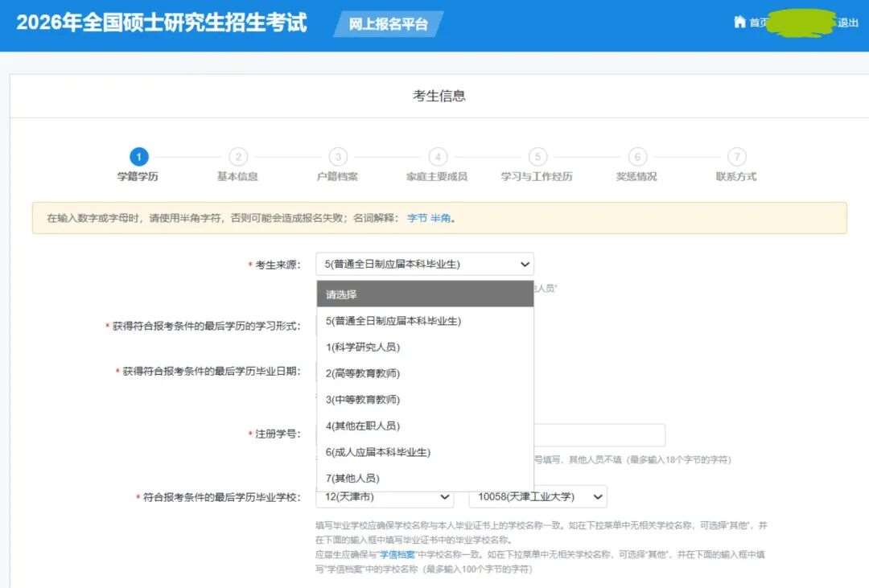Go to step 4 家庭主要成员 circle

[x=437, y=157]
